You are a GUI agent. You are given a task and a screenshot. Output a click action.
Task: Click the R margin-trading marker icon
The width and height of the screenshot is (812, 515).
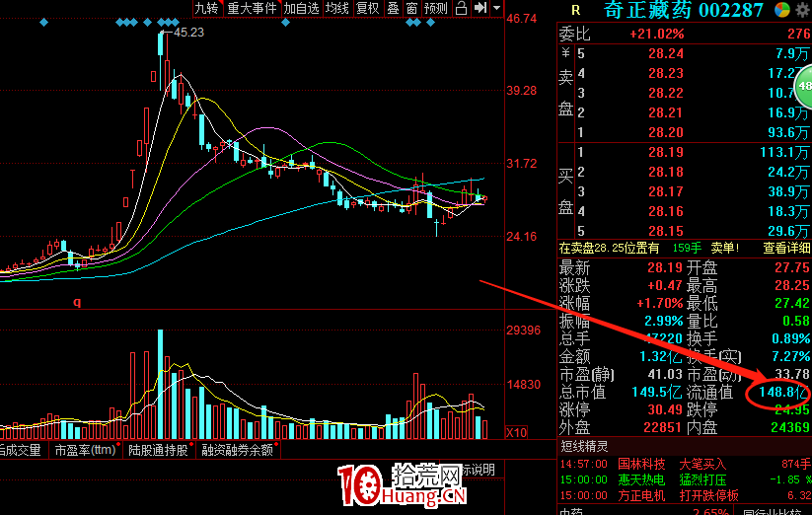[576, 10]
